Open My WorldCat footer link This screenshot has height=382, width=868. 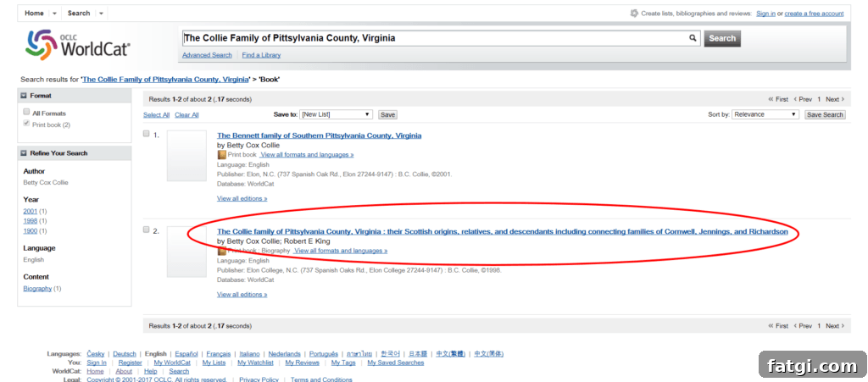[x=172, y=363]
